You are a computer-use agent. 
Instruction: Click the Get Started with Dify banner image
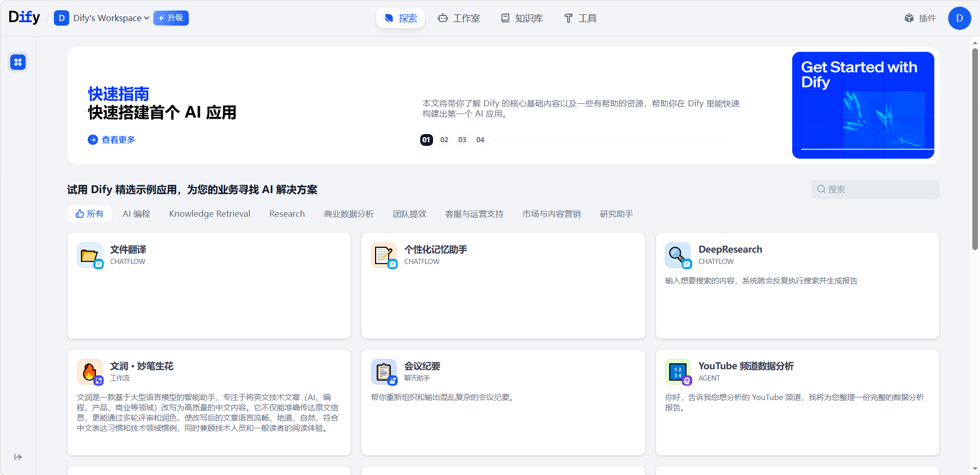863,105
